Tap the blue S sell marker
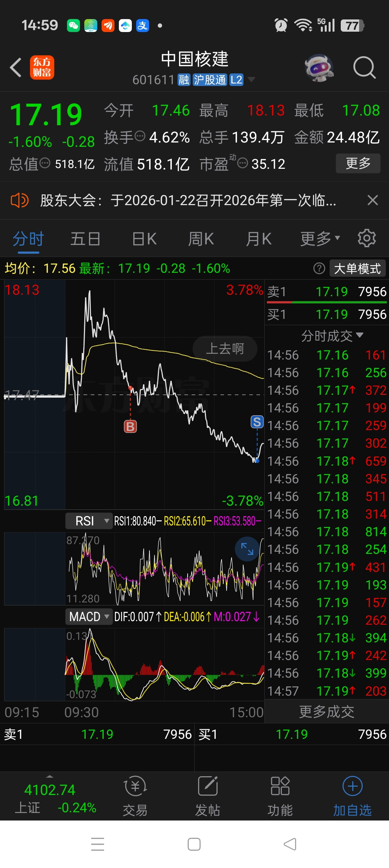Viewport: 389px width, 868px height. click(257, 422)
